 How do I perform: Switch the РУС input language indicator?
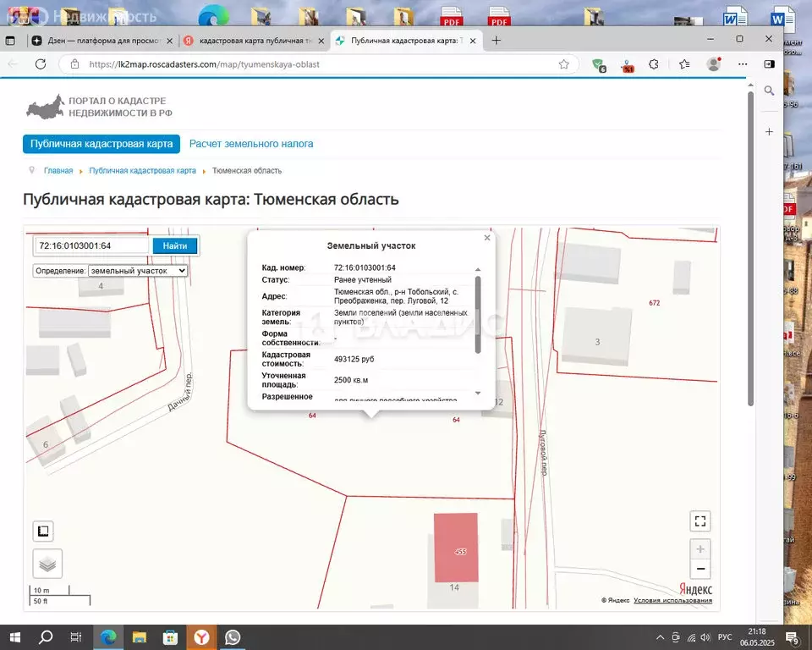coord(725,637)
